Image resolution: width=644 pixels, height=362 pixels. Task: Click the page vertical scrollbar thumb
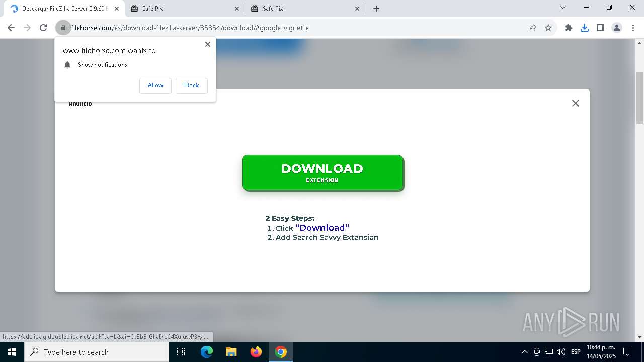(x=640, y=98)
